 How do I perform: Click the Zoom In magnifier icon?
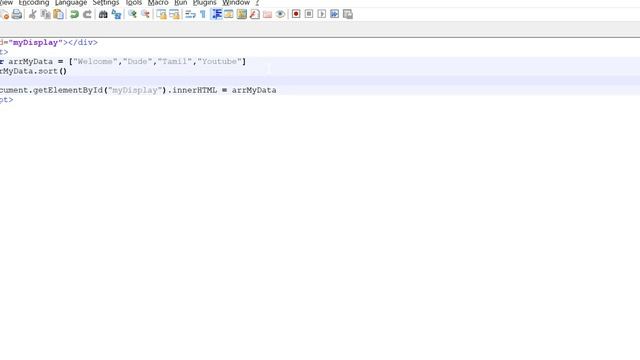click(x=132, y=14)
